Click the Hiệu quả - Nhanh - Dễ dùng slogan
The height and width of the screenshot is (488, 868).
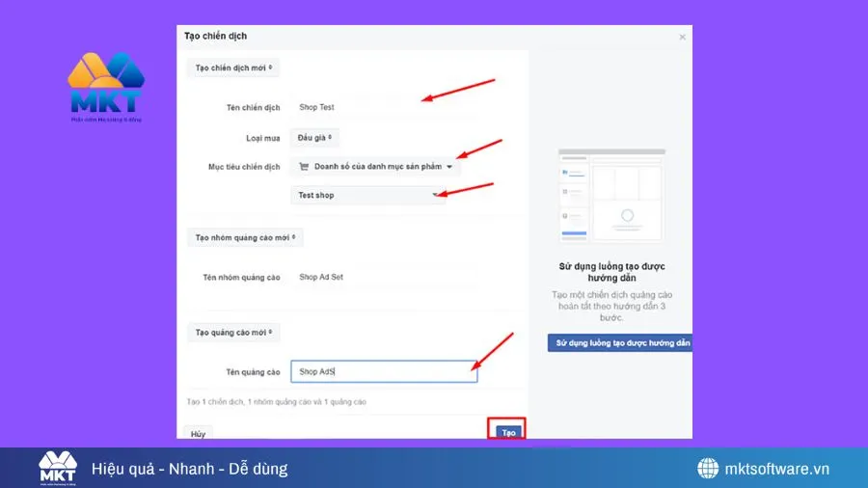coord(189,469)
